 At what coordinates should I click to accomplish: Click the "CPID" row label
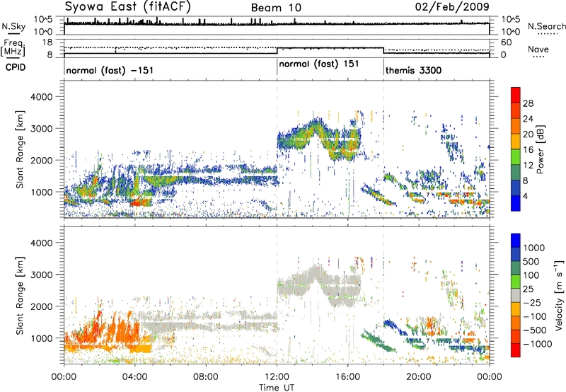[16, 67]
